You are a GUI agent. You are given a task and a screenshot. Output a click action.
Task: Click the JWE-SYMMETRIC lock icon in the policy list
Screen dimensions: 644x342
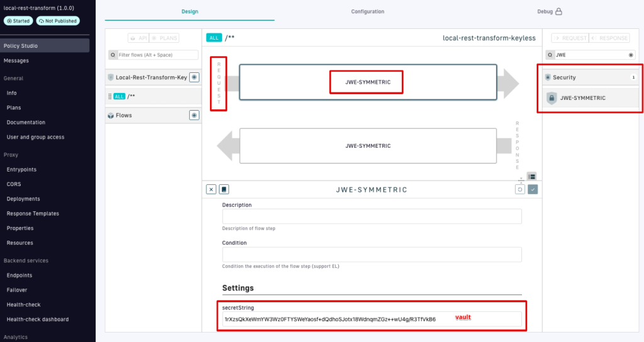click(x=552, y=98)
